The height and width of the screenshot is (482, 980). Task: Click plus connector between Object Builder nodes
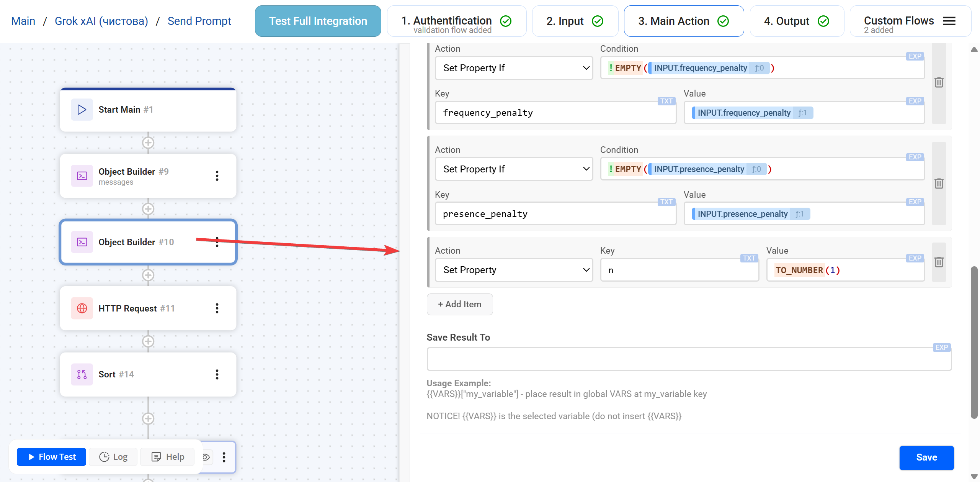[148, 209]
